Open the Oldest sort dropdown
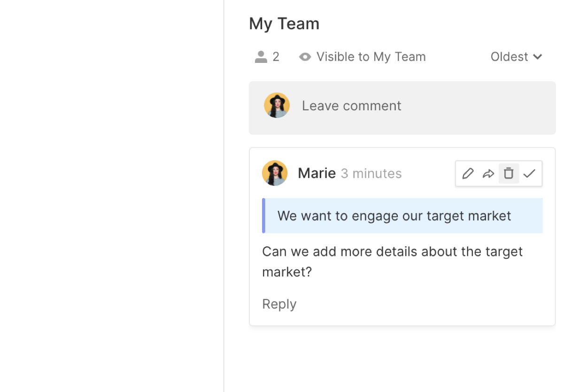Viewport: 579px width, 392px height. (x=510, y=57)
